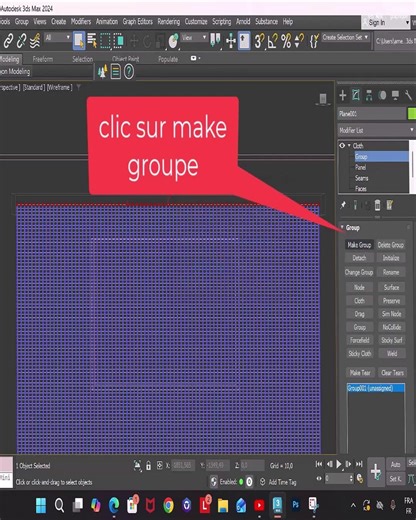416x520 pixels.
Task: Toggle 3D Snaps icon
Action: pos(259,41)
